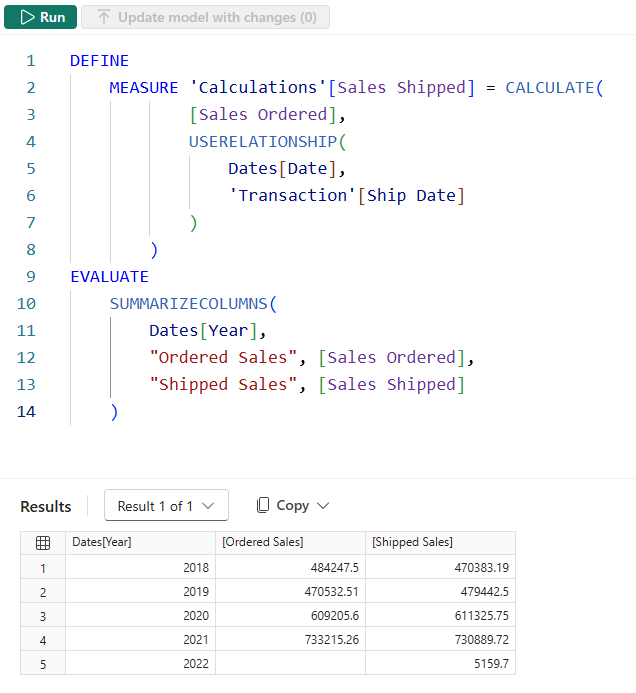Click the results grid table icon
636x693 pixels.
point(43,543)
